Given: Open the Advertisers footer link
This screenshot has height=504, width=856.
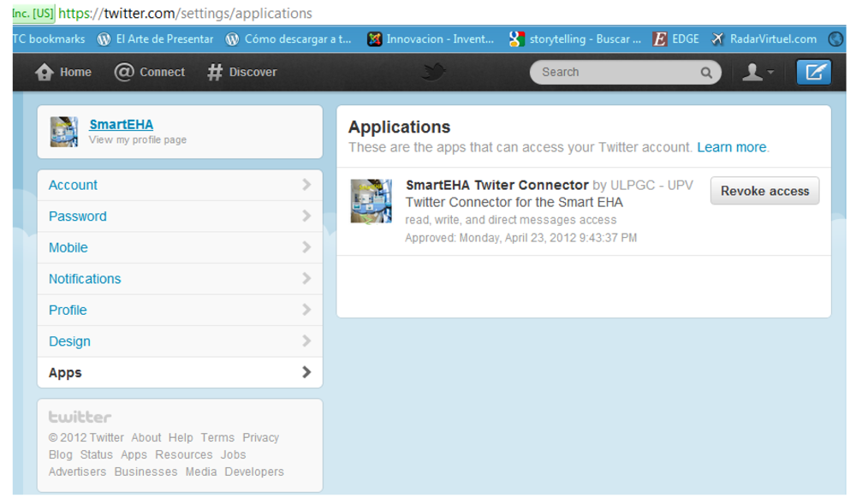Looking at the screenshot, I should pyautogui.click(x=77, y=471).
